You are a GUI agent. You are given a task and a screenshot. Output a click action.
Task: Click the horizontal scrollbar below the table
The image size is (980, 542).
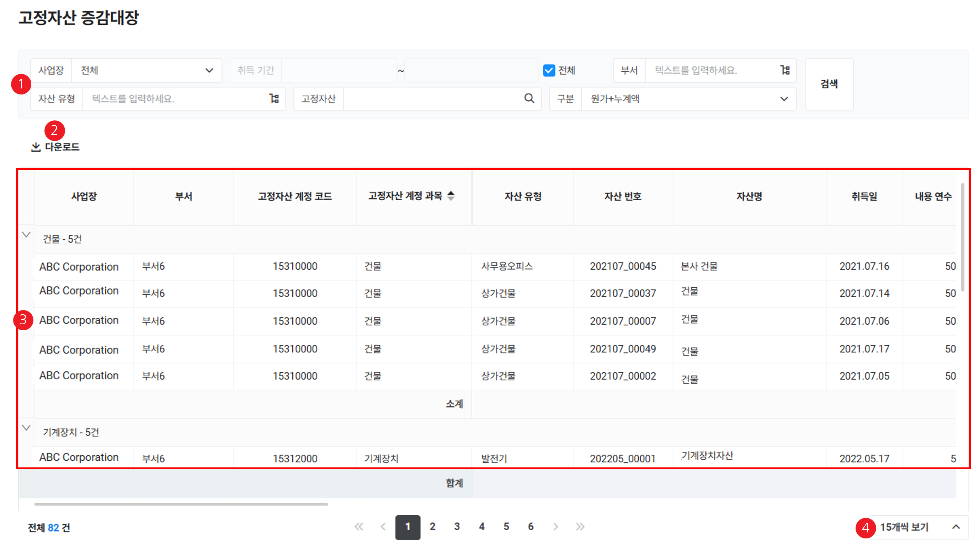pyautogui.click(x=181, y=504)
